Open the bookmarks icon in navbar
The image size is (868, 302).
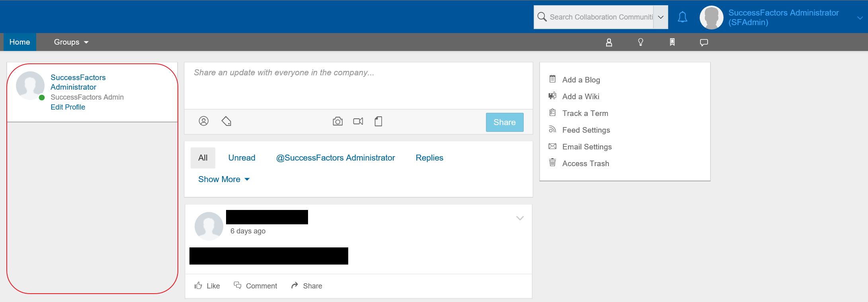click(672, 42)
